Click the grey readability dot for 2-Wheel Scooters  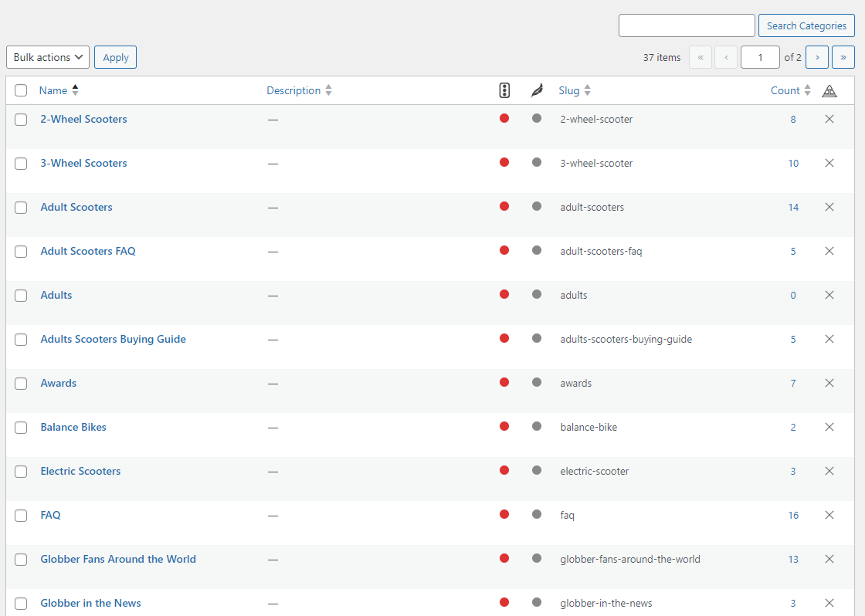coord(537,118)
